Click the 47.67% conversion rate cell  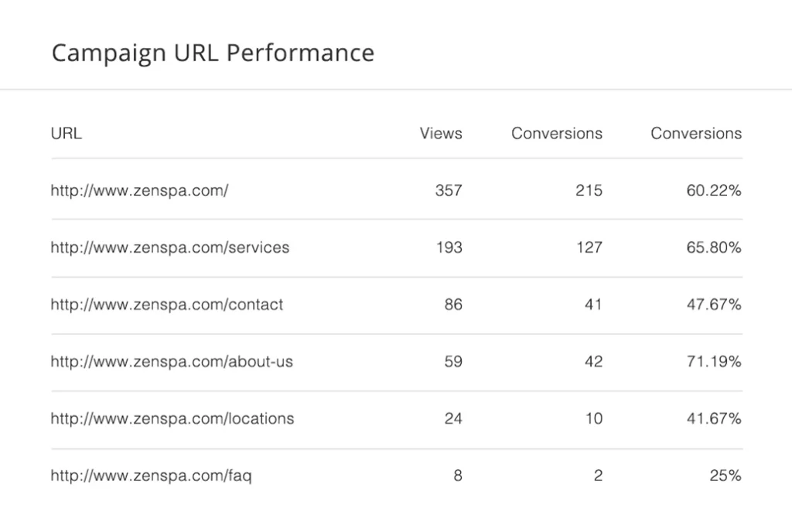coord(714,305)
